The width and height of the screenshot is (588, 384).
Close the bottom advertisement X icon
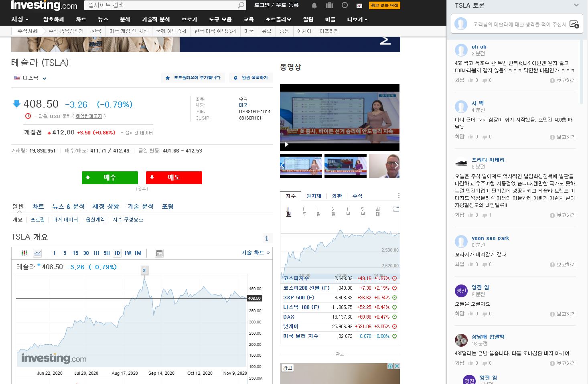pos(397,366)
